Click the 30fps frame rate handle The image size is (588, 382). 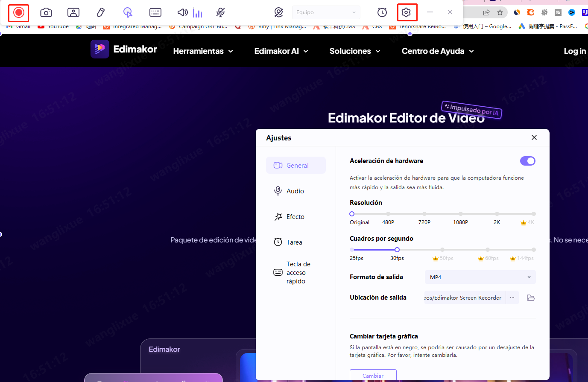pyautogui.click(x=397, y=250)
